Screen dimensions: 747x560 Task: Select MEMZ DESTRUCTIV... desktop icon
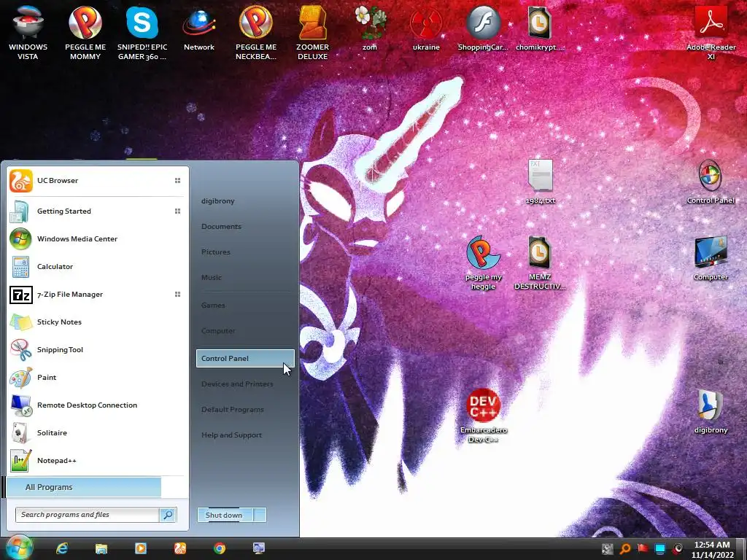540,262
